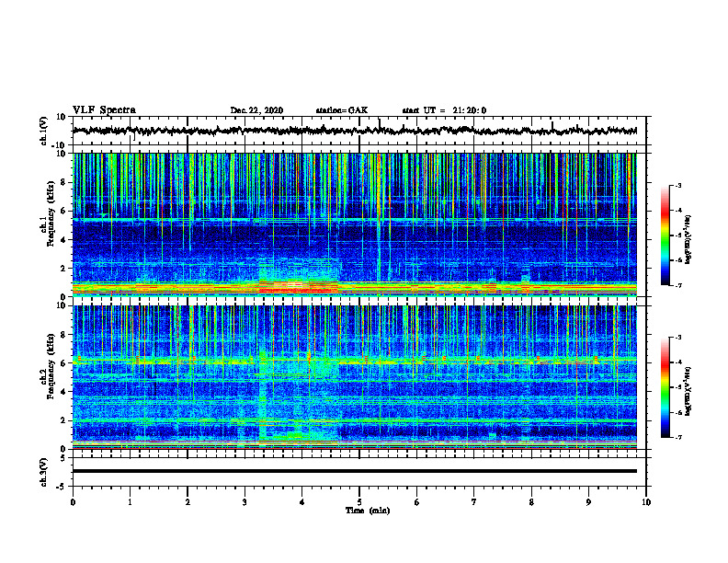Click the ch.2 spectrogram panel
Image resolution: width=728 pixels, height=563 pixels.
click(355, 377)
